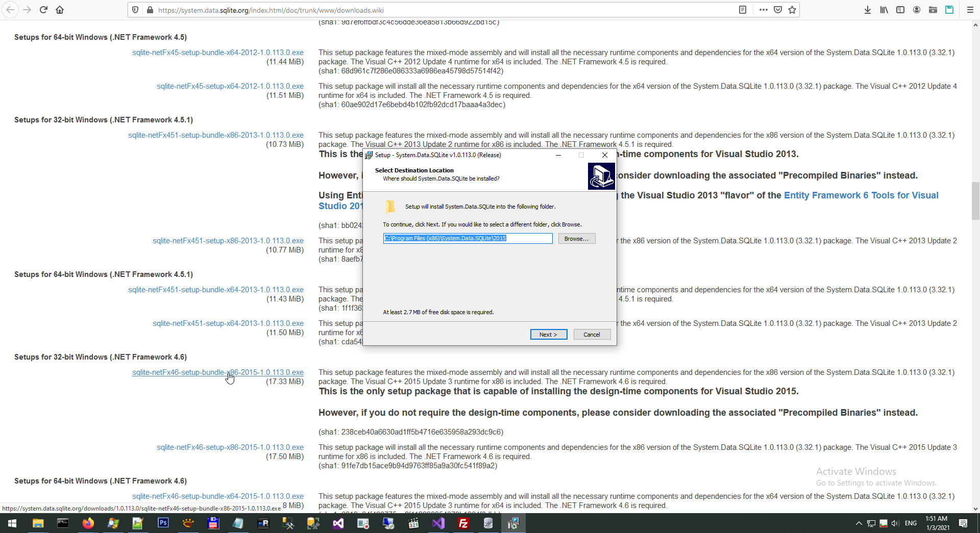Screen dimensions: 980x533
Task: Open the tracking protection shield icon
Action: pyautogui.click(x=135, y=10)
